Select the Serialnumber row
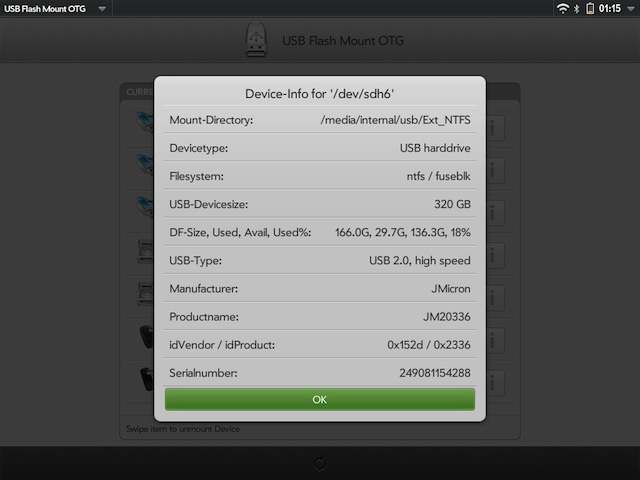This screenshot has width=640, height=480. pos(320,373)
